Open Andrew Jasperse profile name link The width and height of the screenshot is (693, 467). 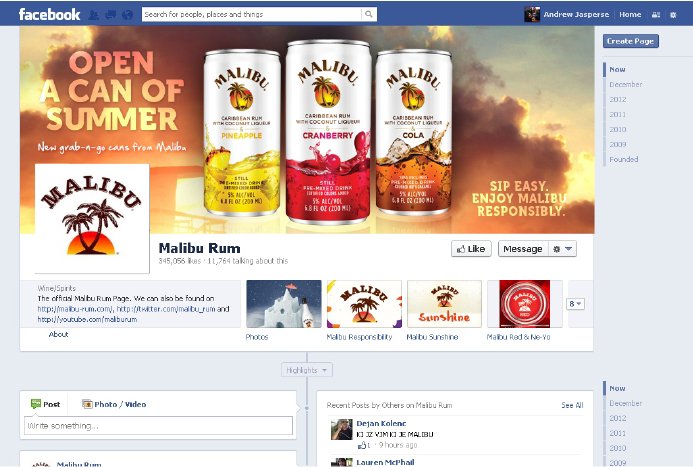coord(576,14)
